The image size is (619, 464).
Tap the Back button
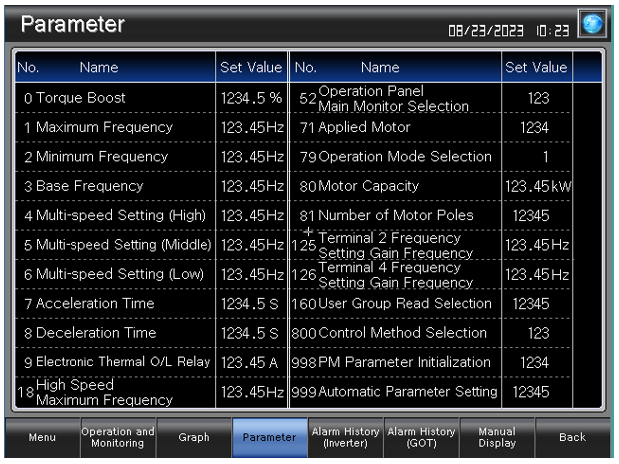572,437
